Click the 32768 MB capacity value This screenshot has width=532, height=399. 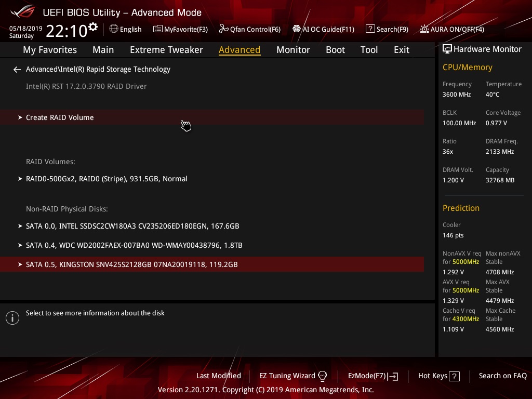[x=500, y=180]
